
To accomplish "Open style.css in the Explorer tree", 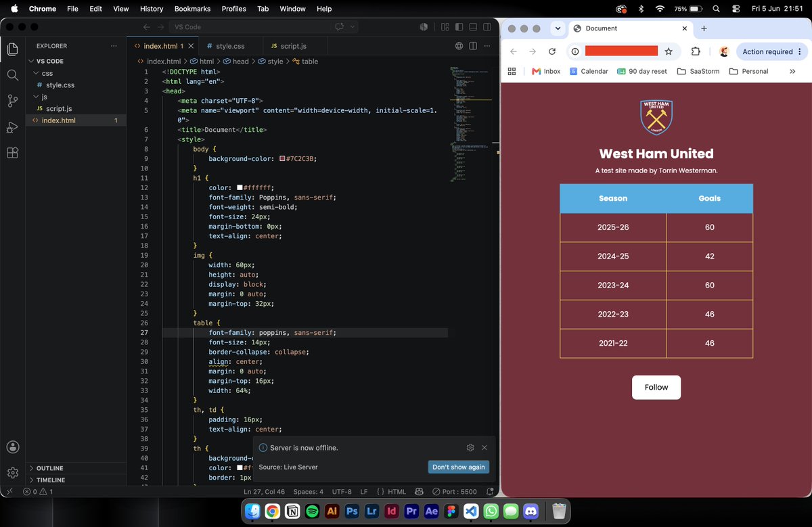I will 76,85.
